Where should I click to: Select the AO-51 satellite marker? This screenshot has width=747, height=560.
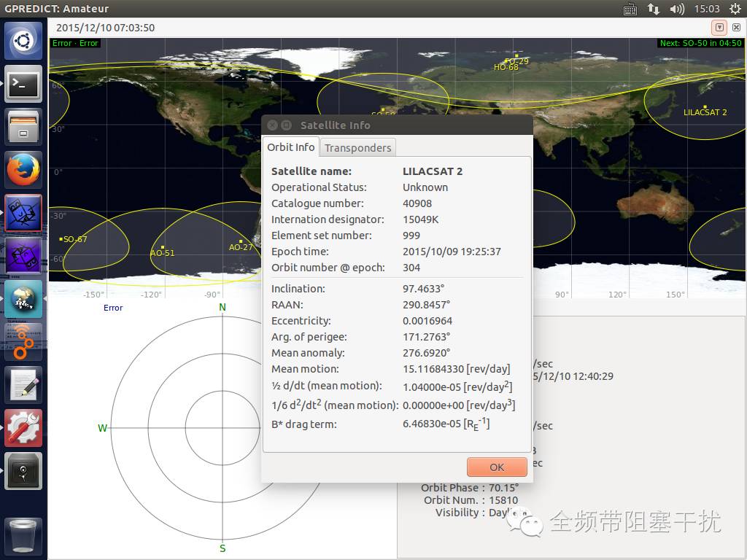[x=163, y=248]
